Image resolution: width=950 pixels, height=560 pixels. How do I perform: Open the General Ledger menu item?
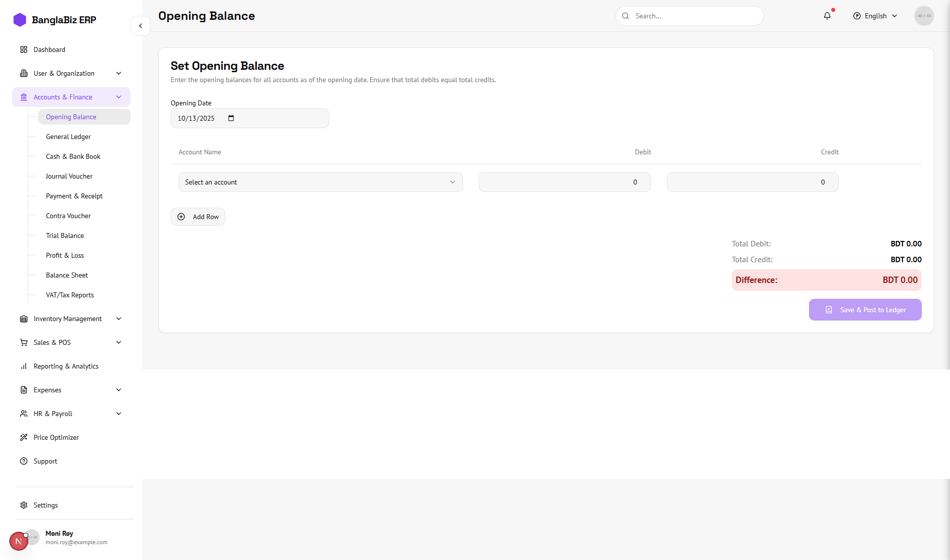(x=68, y=137)
